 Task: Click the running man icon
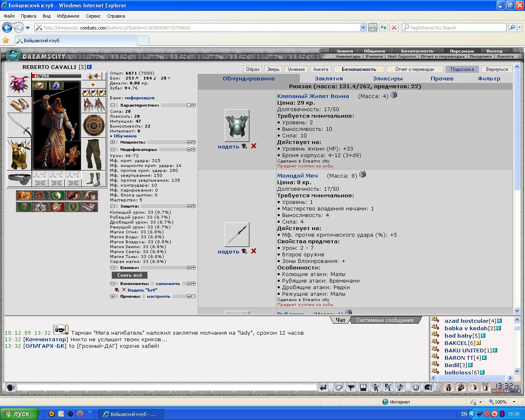(x=375, y=387)
